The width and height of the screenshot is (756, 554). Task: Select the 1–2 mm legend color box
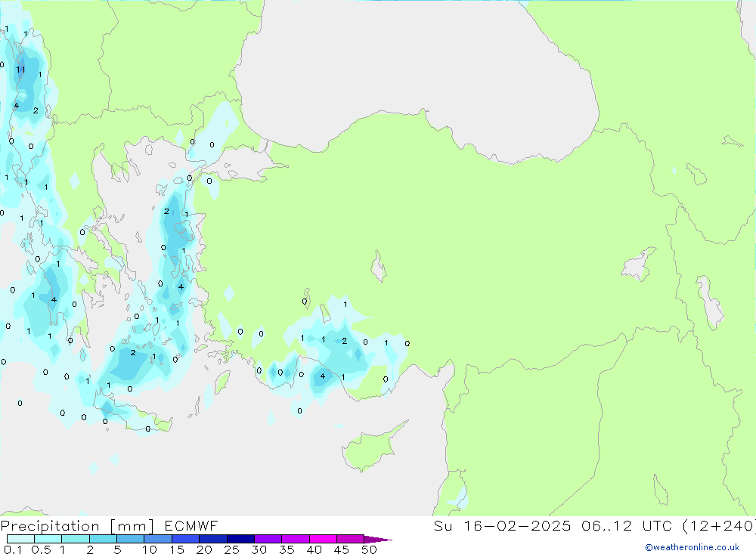[x=76, y=539]
